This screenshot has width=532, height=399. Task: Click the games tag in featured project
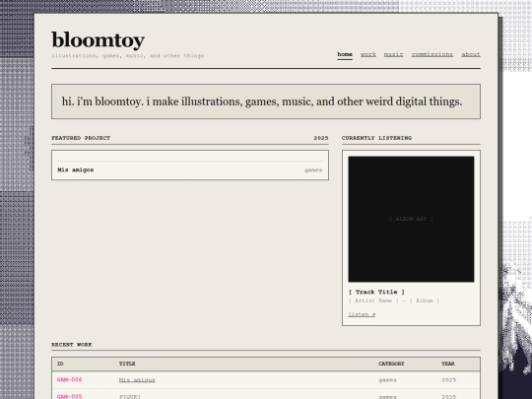pos(313,170)
